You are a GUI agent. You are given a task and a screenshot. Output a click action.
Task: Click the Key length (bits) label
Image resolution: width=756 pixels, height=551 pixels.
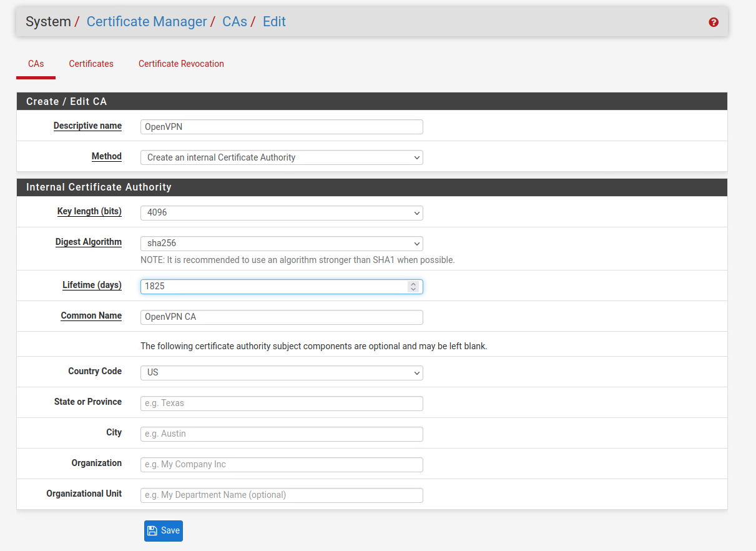click(x=89, y=211)
